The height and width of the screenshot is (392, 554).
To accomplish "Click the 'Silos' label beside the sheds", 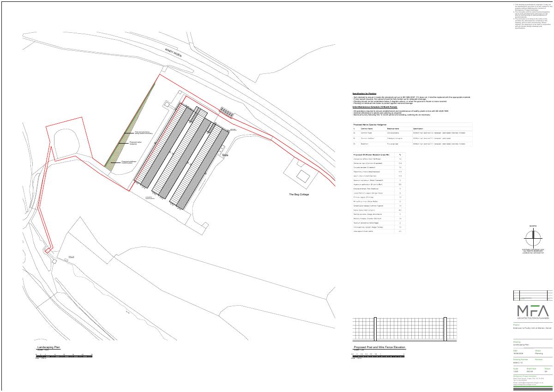I will point(226,156).
